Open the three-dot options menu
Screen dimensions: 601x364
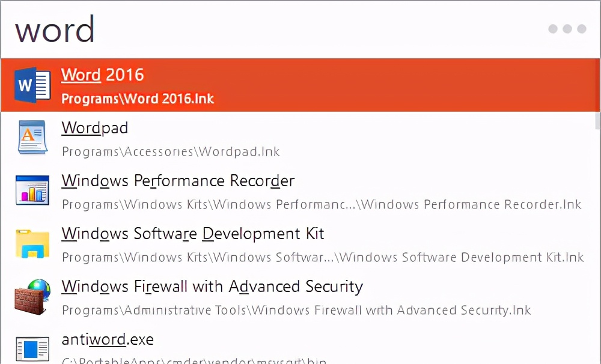coord(567,29)
